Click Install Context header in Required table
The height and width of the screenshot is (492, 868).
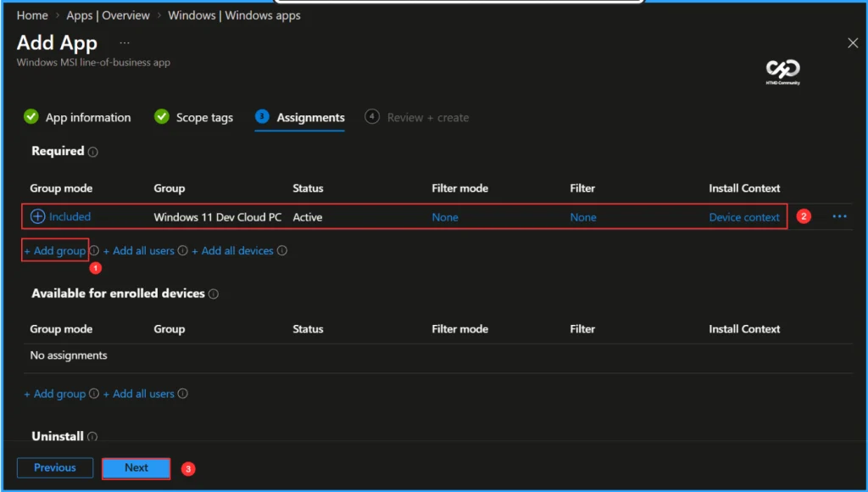(x=744, y=188)
